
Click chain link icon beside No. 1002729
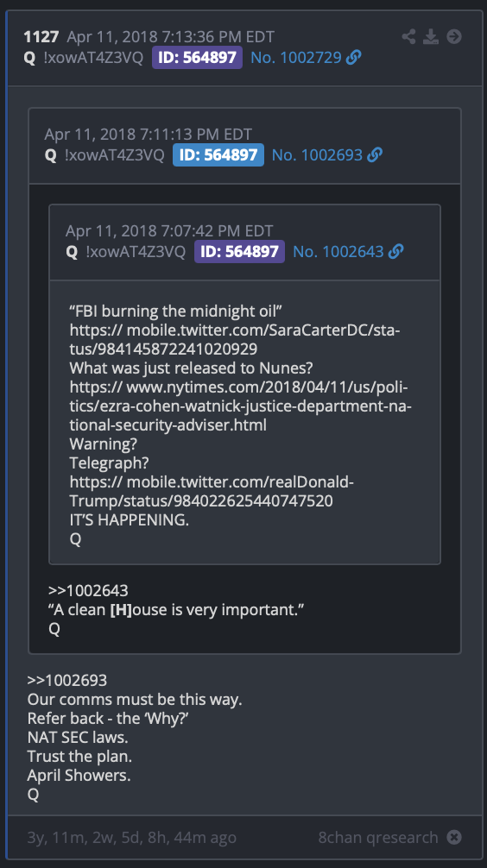[353, 57]
